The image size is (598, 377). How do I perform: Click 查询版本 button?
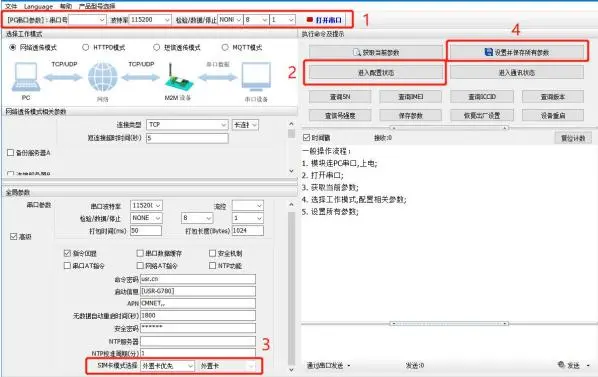[553, 97]
